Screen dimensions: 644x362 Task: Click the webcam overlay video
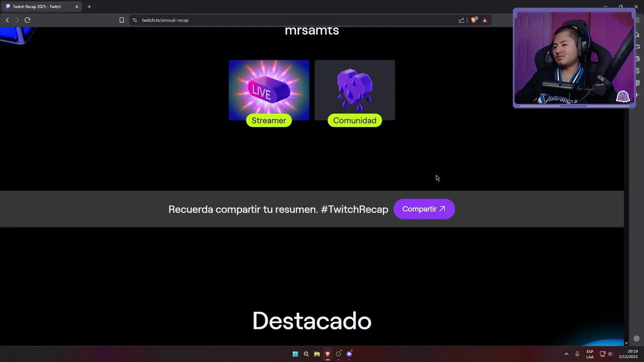coord(574,58)
